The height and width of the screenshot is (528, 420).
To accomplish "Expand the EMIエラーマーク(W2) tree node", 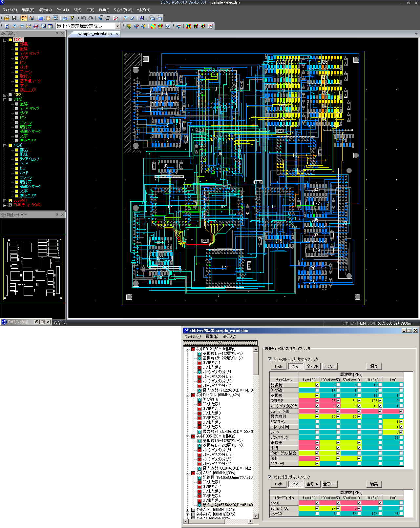I will (x=5, y=205).
